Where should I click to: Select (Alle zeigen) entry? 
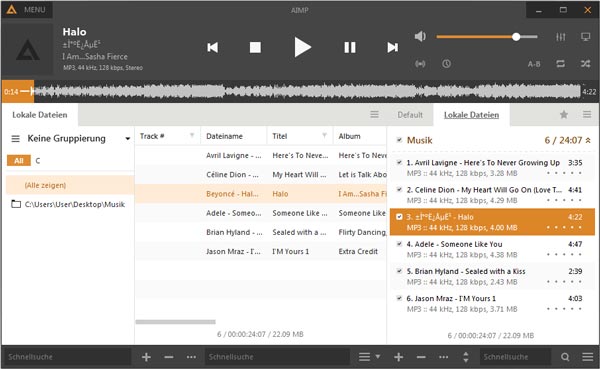click(x=70, y=185)
